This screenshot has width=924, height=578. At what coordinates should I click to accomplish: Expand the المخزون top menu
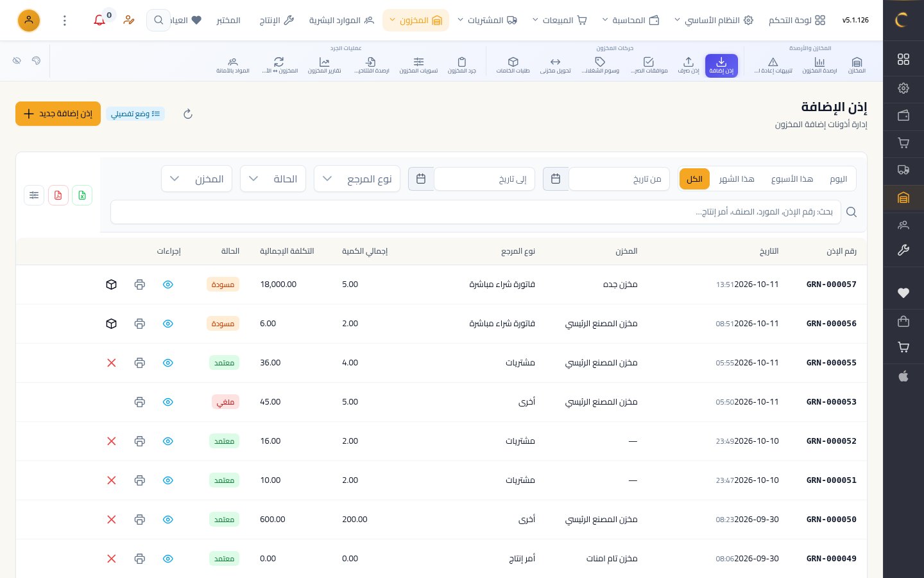pos(416,21)
